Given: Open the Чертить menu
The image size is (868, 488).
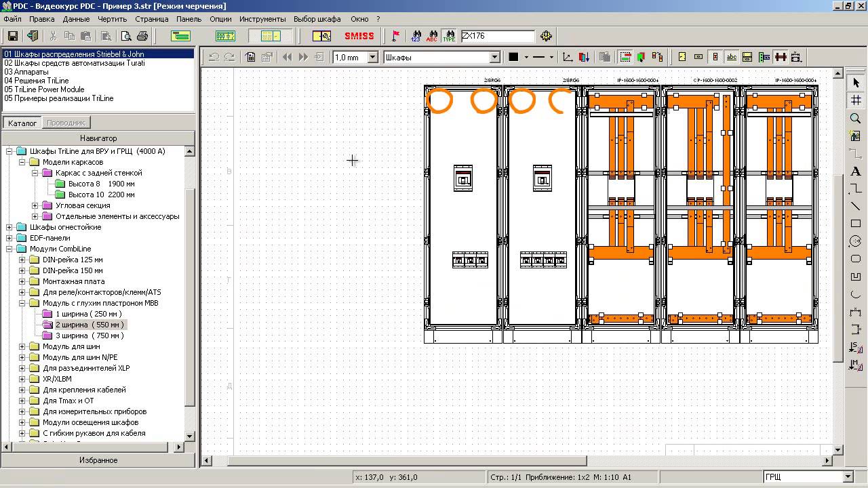Looking at the screenshot, I should tap(112, 19).
